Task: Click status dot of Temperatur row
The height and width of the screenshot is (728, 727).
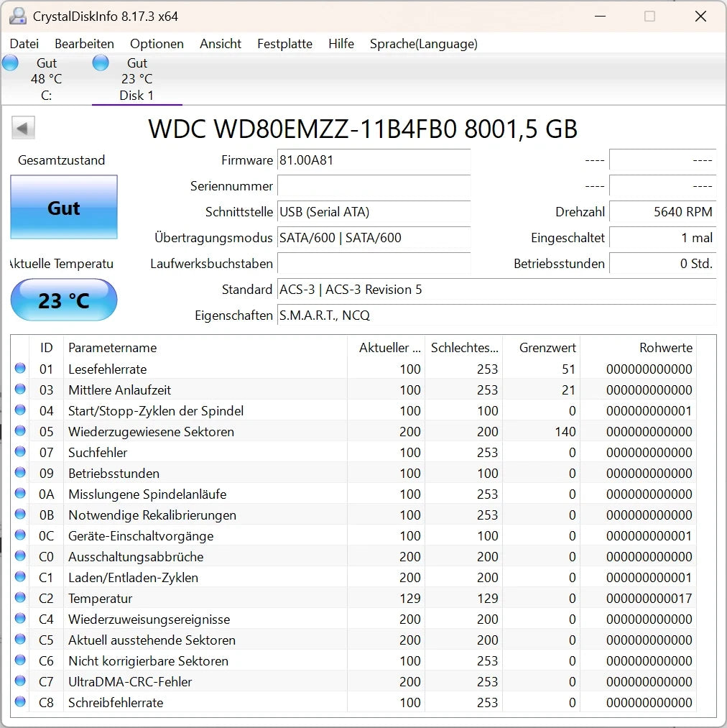Action: (20, 597)
